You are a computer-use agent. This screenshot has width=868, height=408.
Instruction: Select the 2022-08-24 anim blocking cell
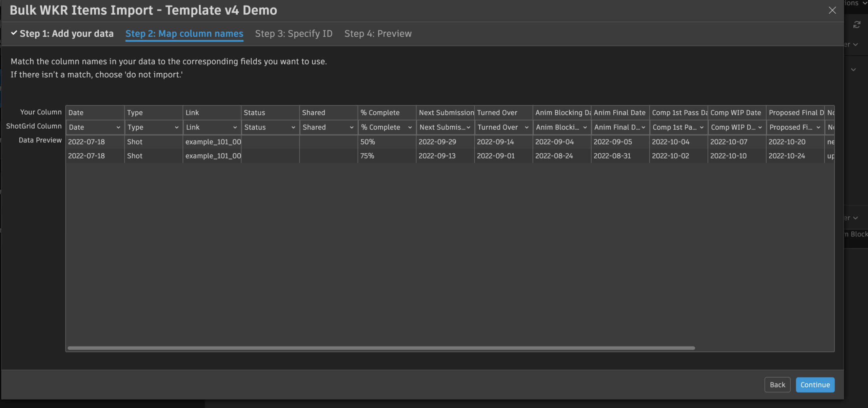click(x=561, y=156)
